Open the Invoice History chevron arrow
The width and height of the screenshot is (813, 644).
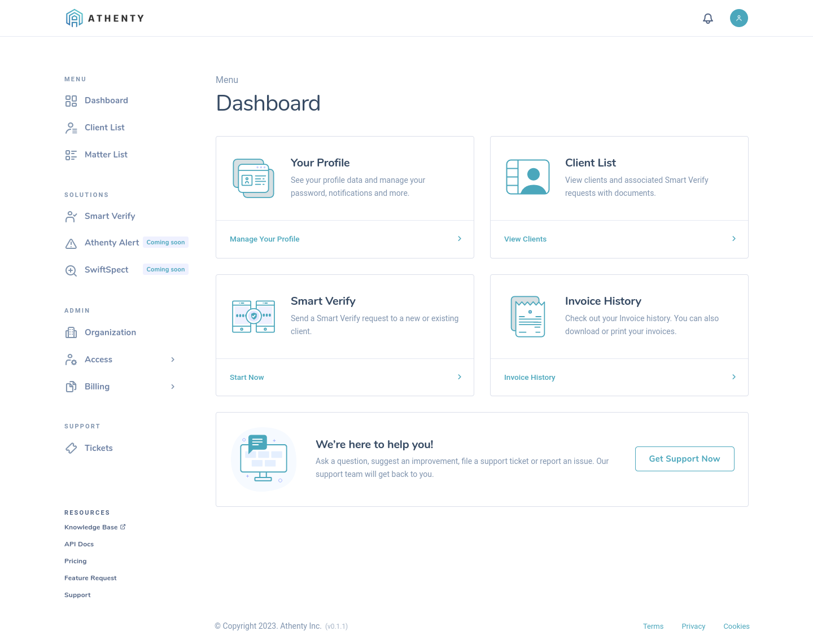(x=734, y=376)
